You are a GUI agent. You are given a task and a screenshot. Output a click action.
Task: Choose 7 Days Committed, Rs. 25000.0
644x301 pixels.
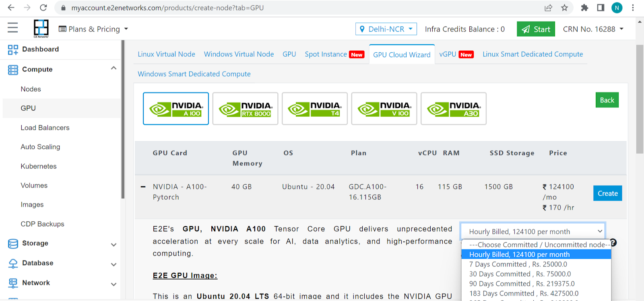536,264
